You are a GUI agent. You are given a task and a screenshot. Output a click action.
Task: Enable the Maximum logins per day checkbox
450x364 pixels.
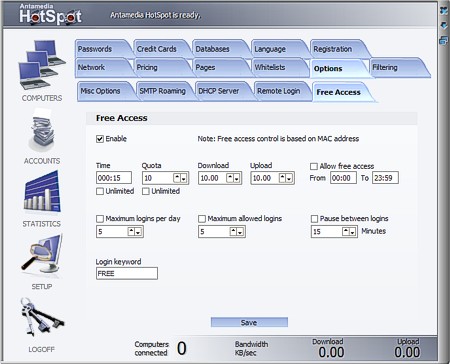coord(100,219)
